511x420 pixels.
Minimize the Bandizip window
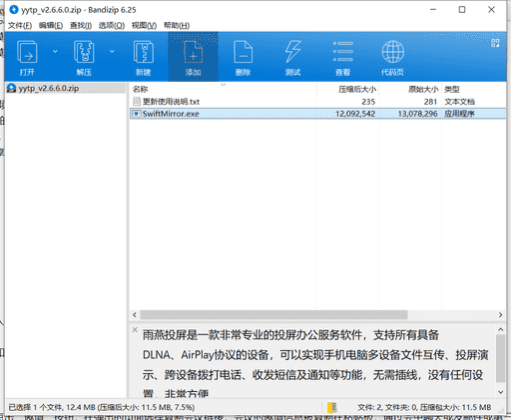(433, 10)
